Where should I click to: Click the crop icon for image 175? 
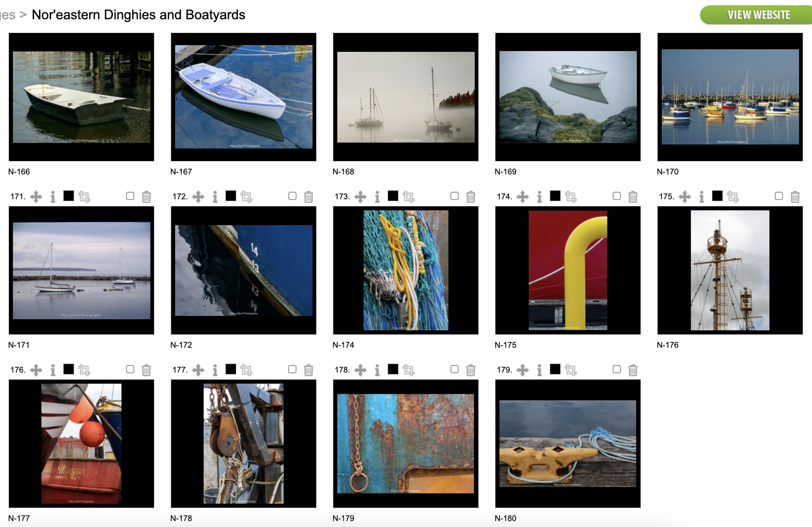point(733,197)
